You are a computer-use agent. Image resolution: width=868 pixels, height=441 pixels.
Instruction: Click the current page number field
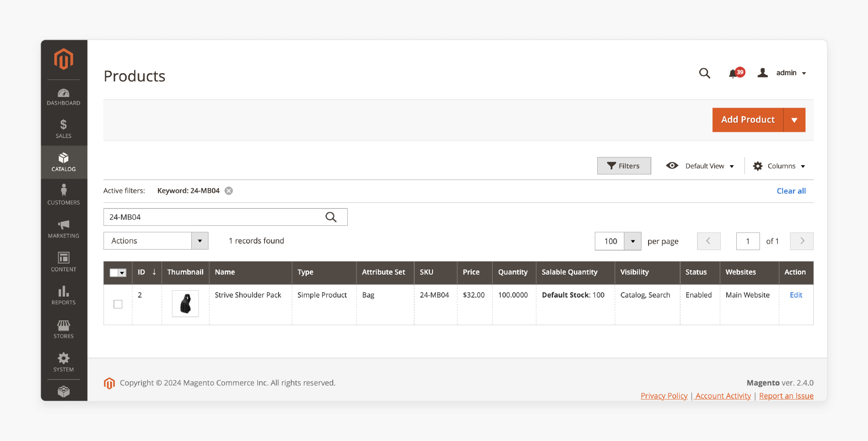tap(748, 241)
